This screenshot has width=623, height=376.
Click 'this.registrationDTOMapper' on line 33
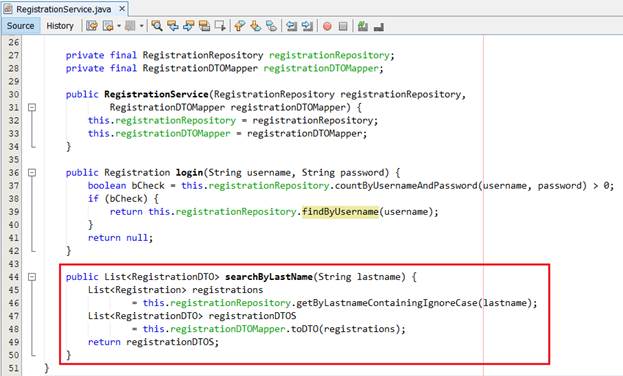click(x=159, y=134)
